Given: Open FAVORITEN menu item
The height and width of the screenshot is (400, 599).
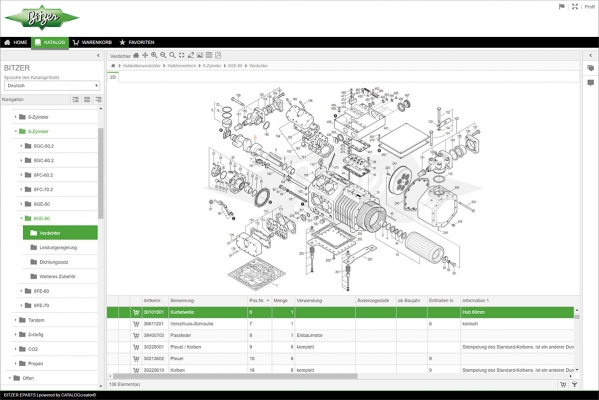Looking at the screenshot, I should click(137, 42).
